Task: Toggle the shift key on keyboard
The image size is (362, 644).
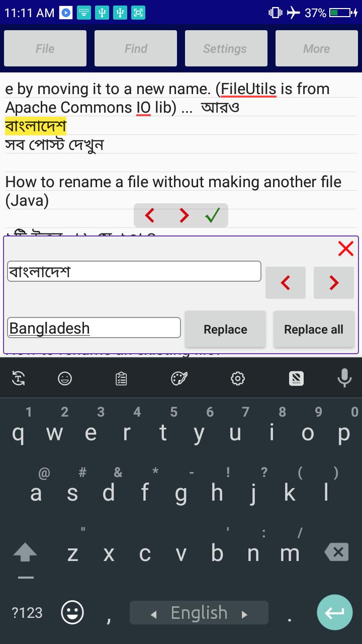Action: 25,553
